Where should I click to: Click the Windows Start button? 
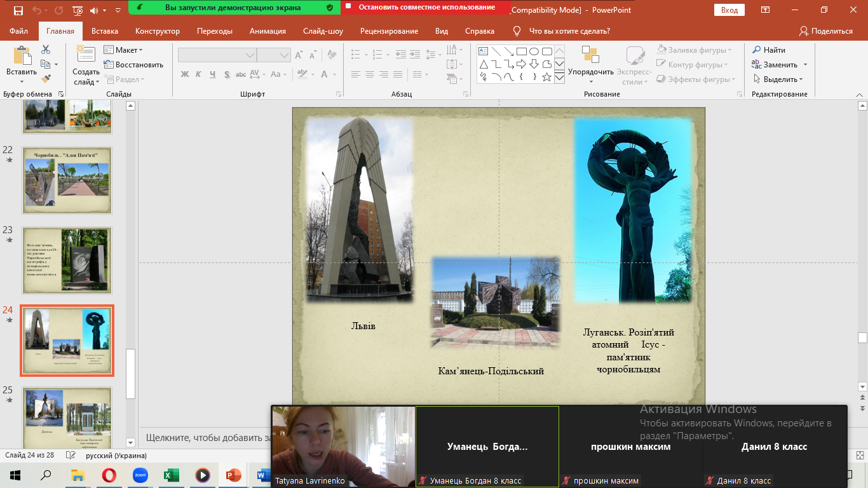pos(15,475)
